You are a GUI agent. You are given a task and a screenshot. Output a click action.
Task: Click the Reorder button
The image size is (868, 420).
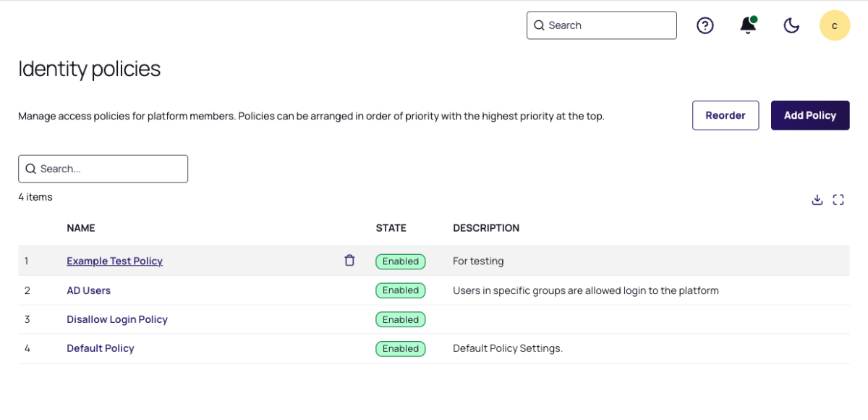(x=726, y=115)
